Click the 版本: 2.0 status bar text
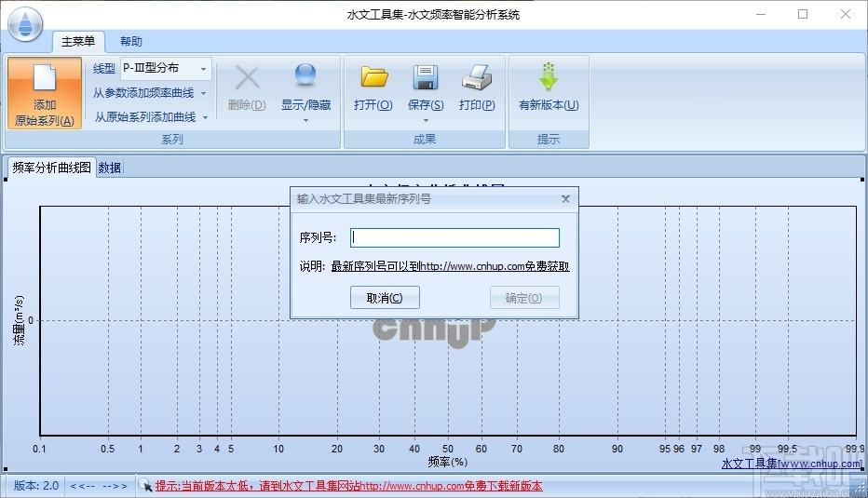 tap(36, 486)
